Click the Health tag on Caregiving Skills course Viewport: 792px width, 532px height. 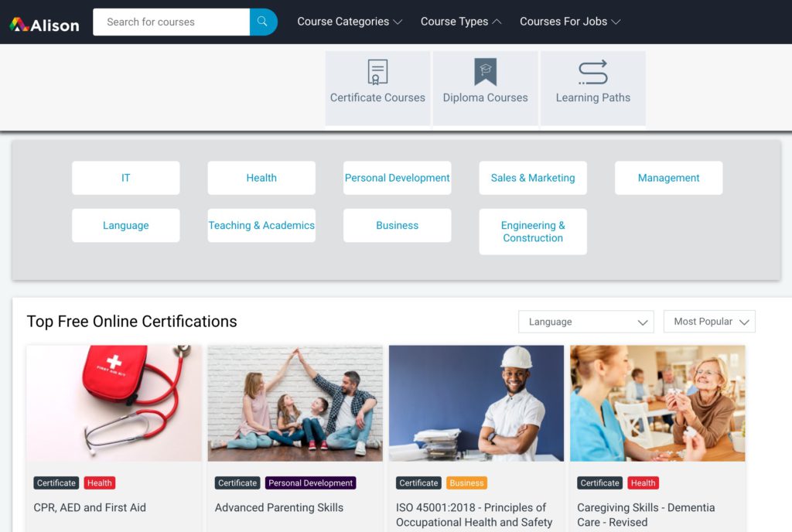pos(643,483)
